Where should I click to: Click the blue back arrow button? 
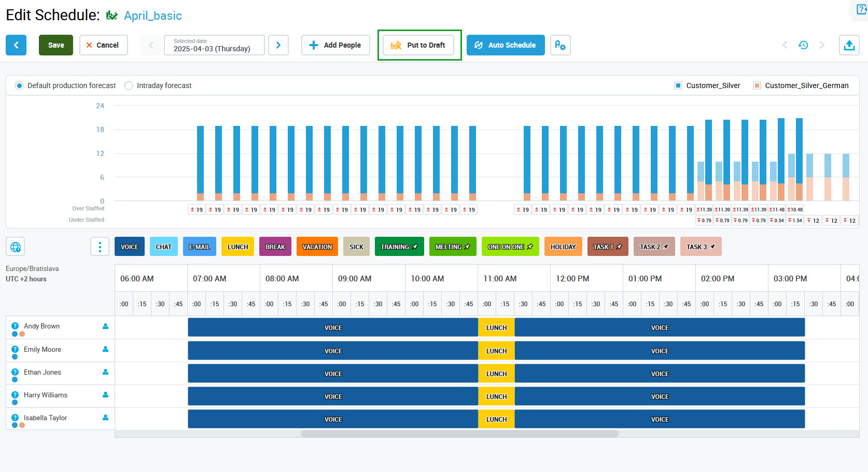(x=16, y=45)
